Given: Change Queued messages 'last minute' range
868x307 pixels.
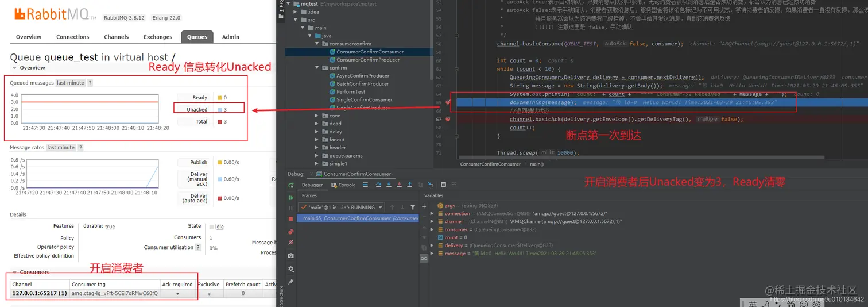Looking at the screenshot, I should [71, 83].
